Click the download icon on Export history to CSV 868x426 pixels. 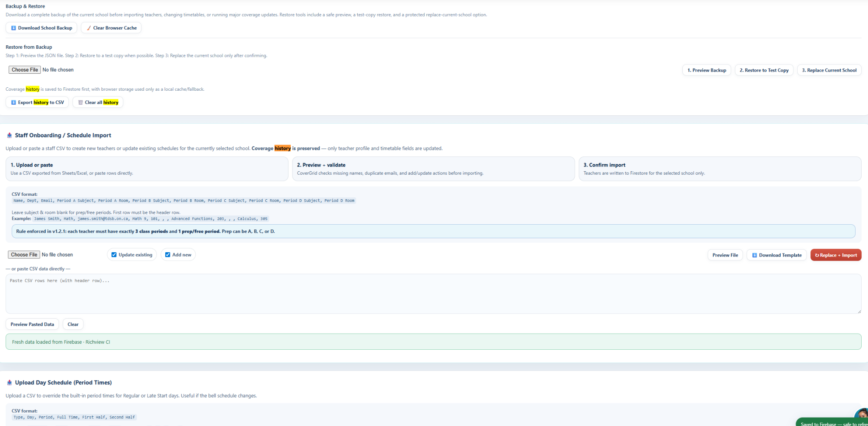14,103
